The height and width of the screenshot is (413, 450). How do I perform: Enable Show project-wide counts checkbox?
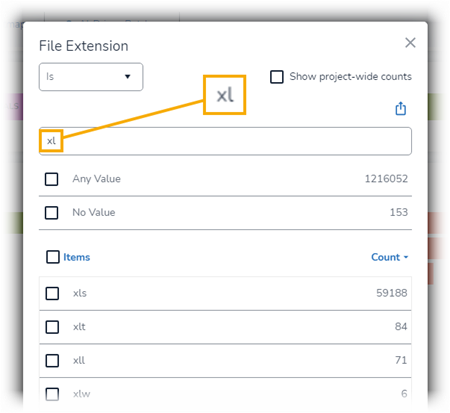[x=277, y=77]
